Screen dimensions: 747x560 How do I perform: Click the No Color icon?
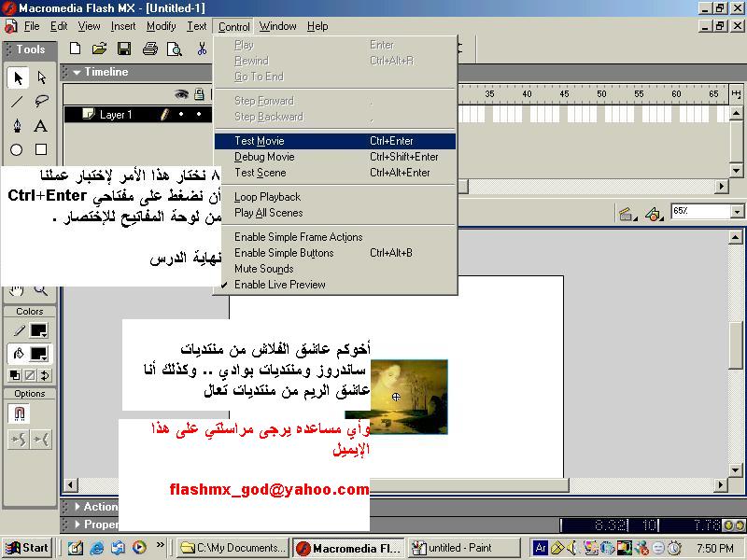[30, 375]
